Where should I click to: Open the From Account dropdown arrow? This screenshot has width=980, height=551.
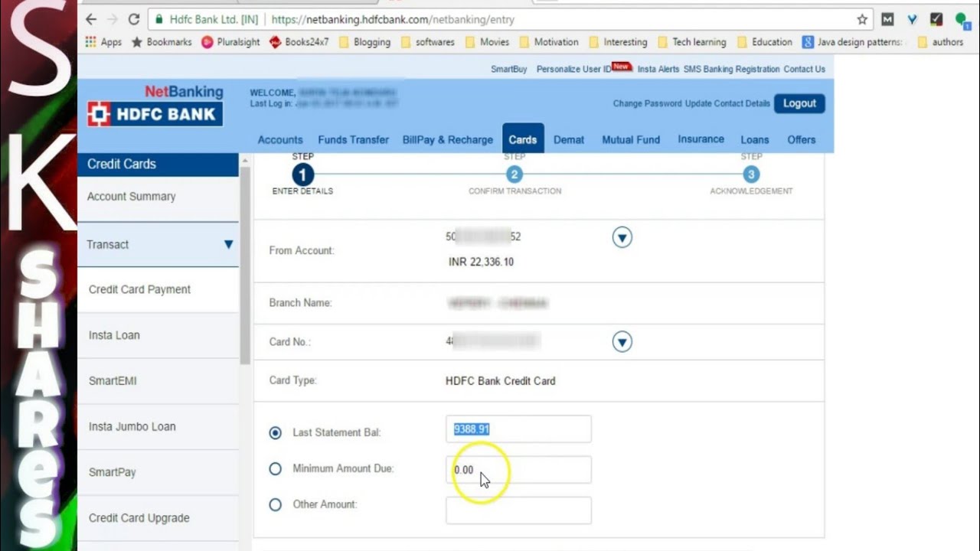pyautogui.click(x=622, y=238)
